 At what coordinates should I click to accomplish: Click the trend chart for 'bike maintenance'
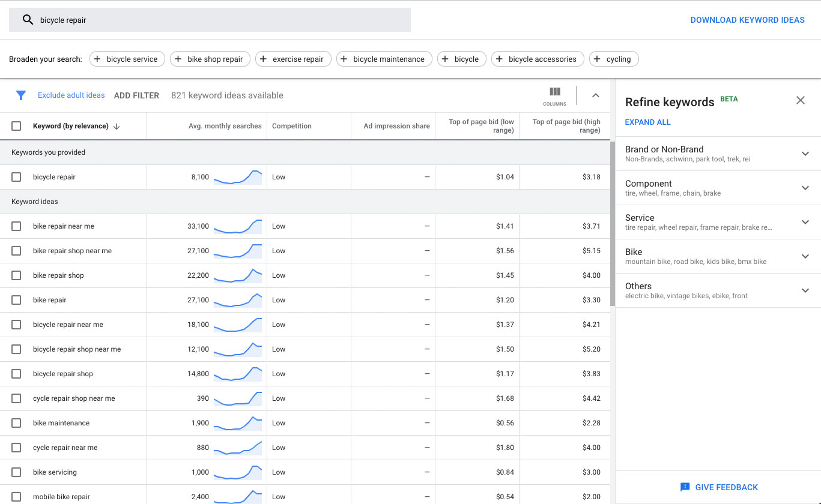click(238, 423)
